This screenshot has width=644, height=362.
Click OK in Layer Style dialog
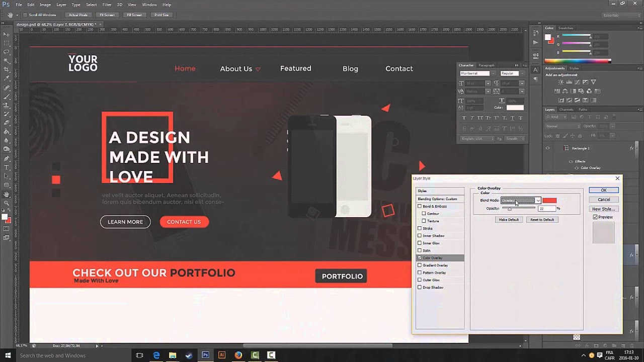click(604, 190)
